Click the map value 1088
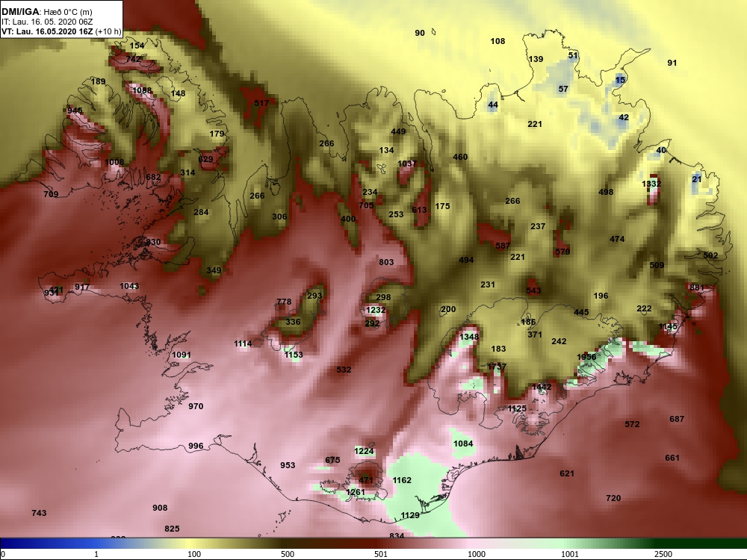This screenshot has width=747, height=560. point(142,90)
